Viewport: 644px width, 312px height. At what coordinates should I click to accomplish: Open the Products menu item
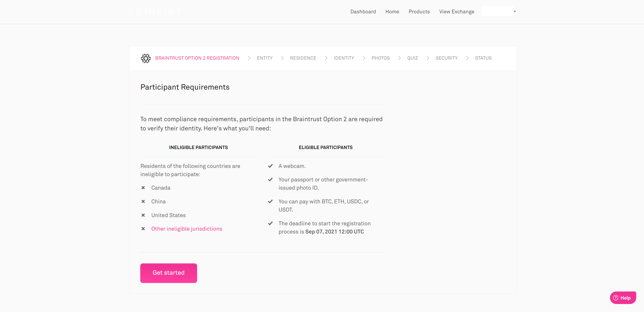[x=419, y=11]
